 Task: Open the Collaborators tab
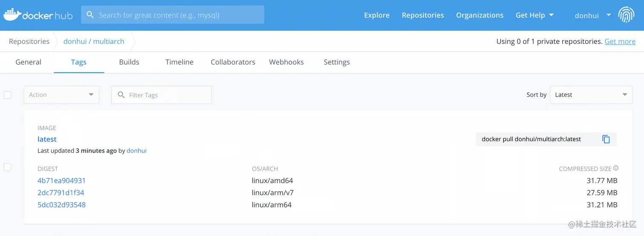pyautogui.click(x=233, y=62)
